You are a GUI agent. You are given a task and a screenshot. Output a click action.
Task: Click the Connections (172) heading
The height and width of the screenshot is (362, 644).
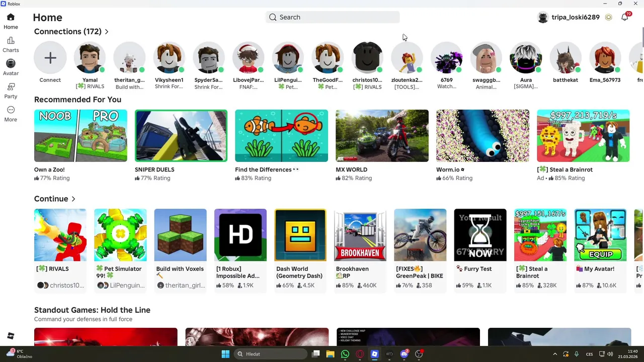pos(68,32)
